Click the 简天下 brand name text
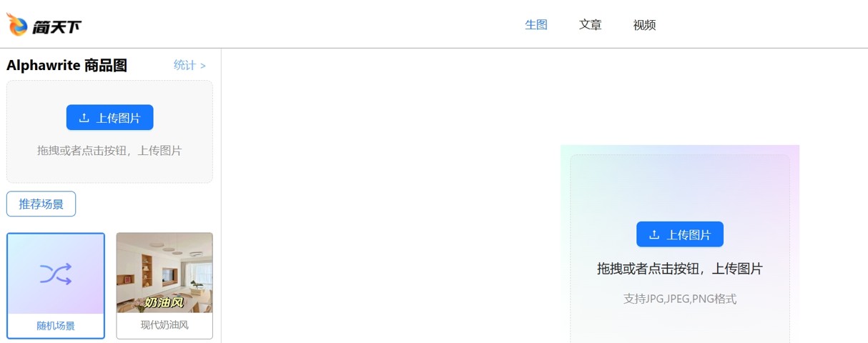 (x=56, y=27)
